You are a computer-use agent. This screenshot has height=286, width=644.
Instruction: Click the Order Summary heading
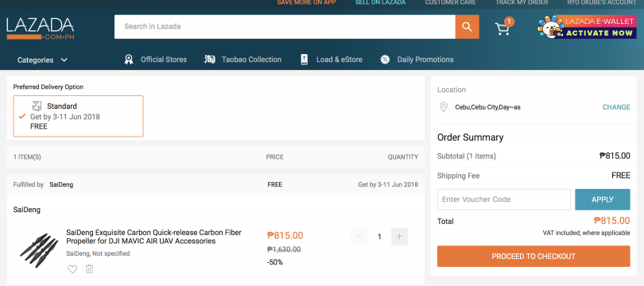[470, 137]
